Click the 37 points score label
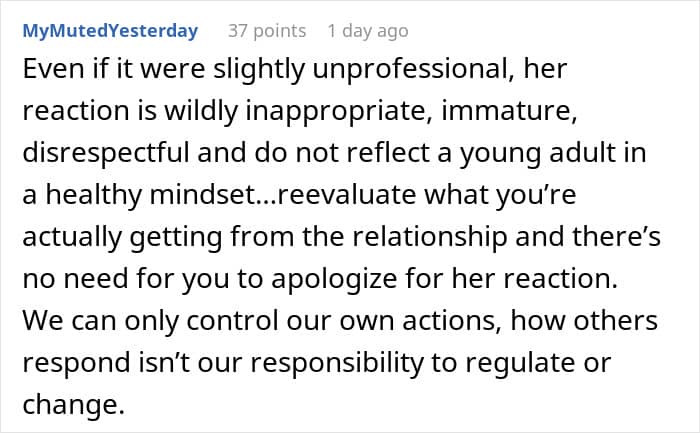The image size is (700, 433). 267,31
